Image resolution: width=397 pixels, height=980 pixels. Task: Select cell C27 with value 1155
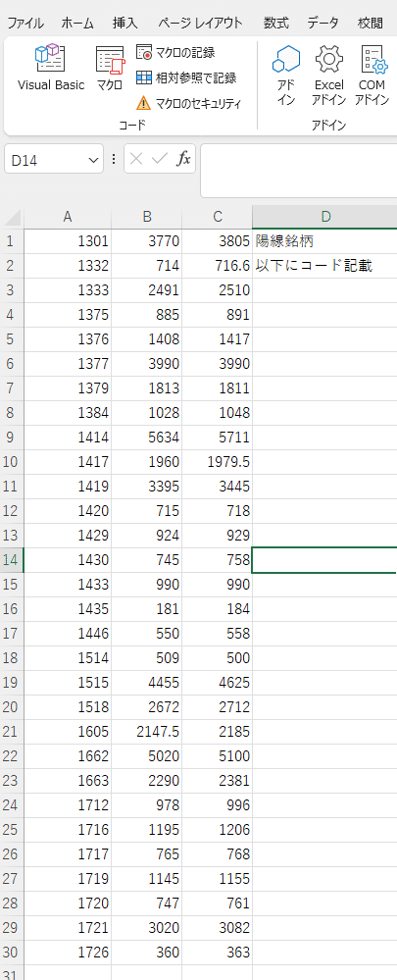click(218, 879)
